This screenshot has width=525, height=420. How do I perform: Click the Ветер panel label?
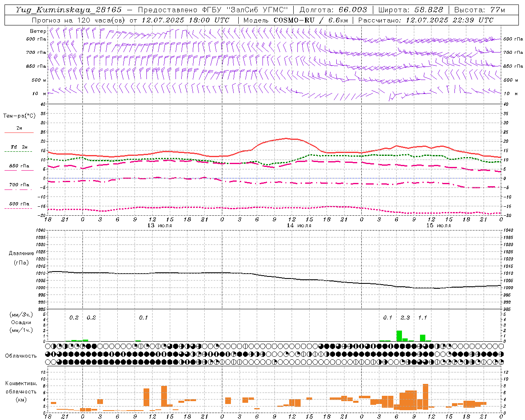tap(38, 31)
